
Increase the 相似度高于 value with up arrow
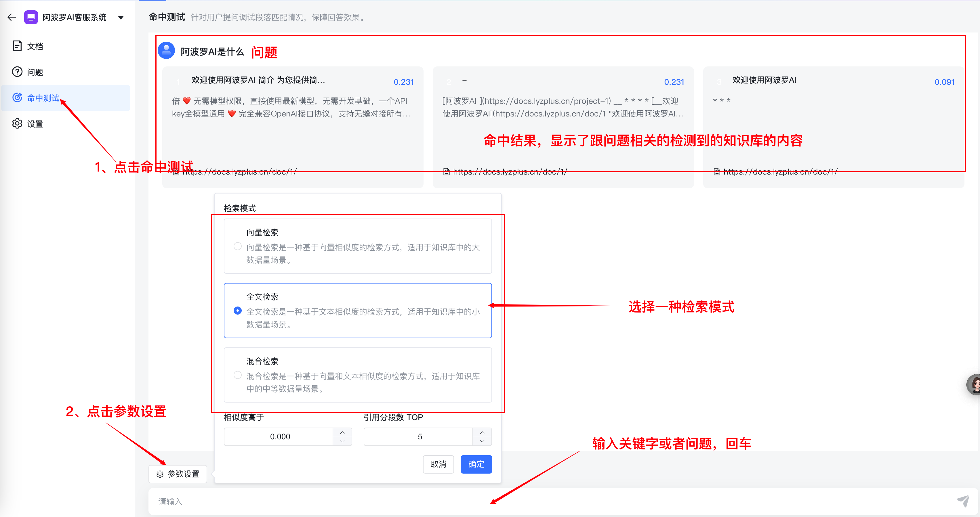tap(342, 433)
